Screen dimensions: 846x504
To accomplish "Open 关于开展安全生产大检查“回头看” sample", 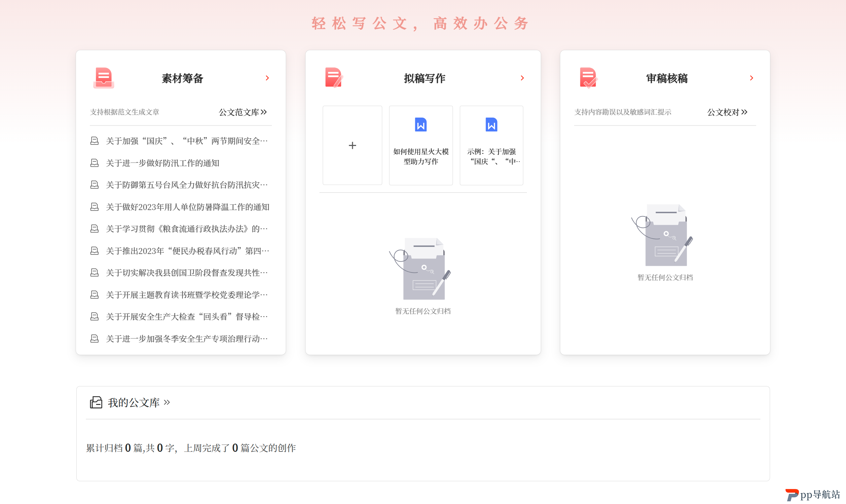I will 187,316.
